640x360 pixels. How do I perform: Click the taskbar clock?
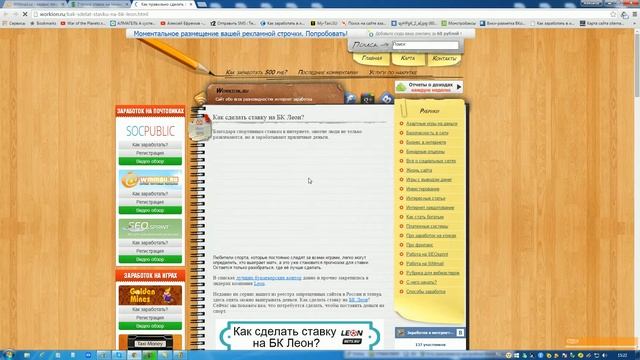tap(623, 356)
